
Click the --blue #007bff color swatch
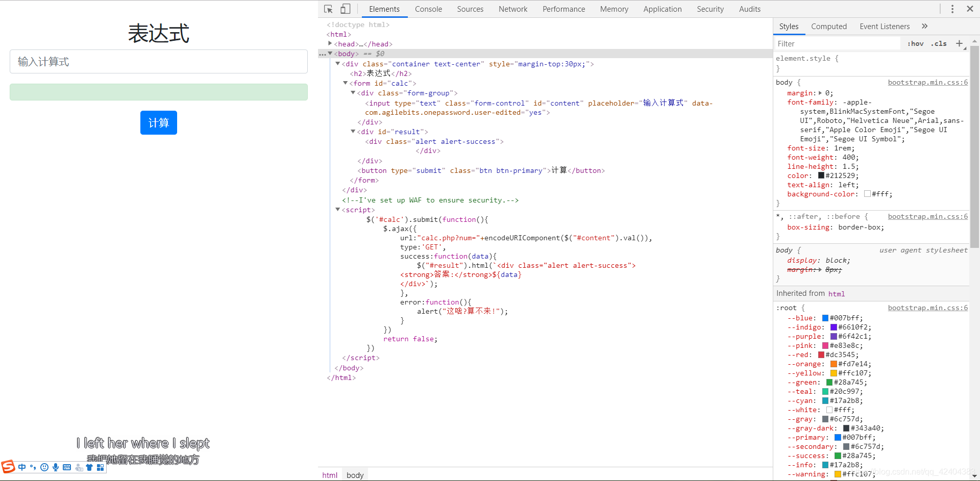tap(825, 318)
